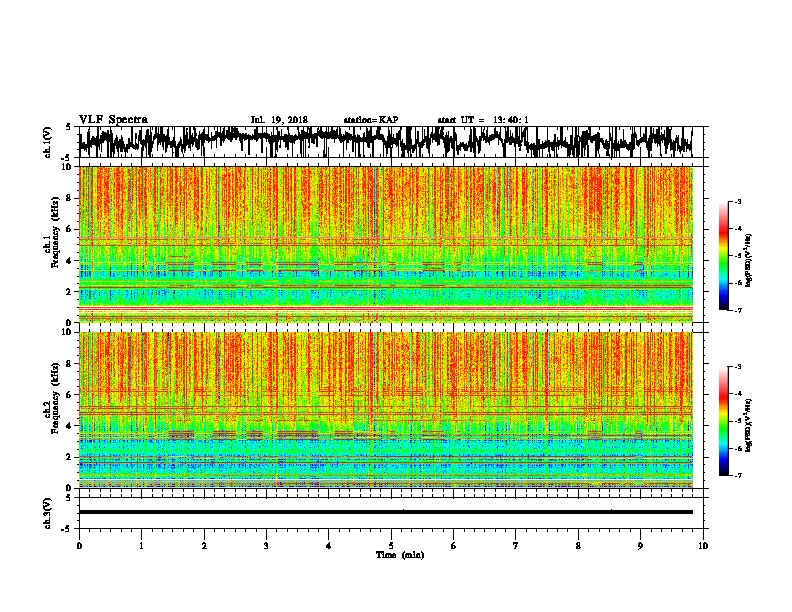Click the ch.1 spectrogram plot
The image size is (792, 612).
tap(385, 244)
